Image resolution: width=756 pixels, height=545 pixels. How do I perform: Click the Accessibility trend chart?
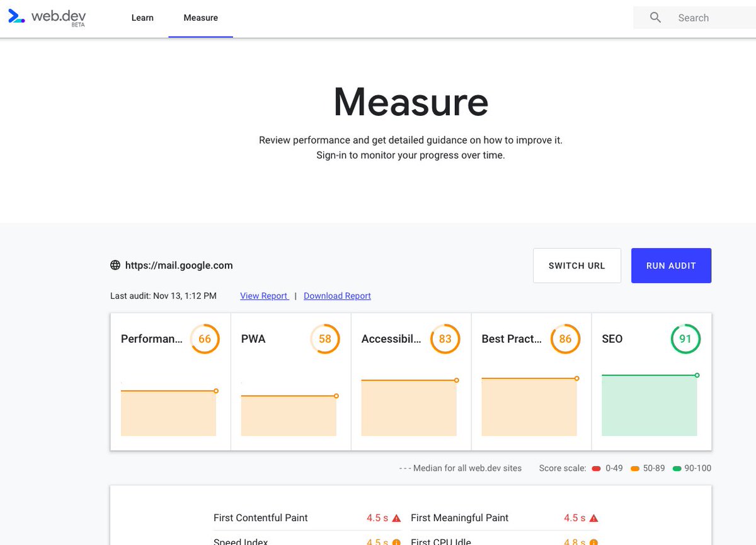[x=409, y=408]
